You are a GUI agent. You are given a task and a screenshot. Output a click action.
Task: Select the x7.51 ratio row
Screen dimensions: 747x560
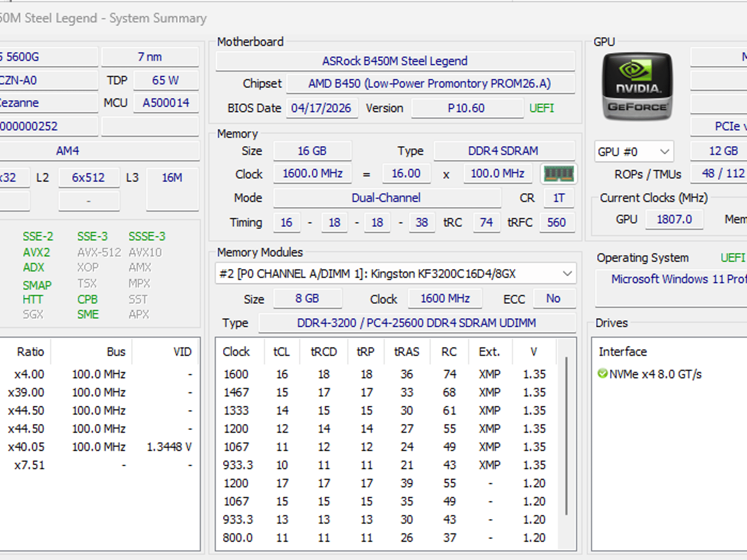tap(99, 465)
